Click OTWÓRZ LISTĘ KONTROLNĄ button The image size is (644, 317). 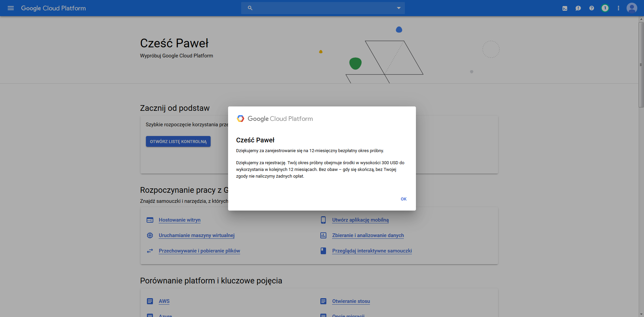point(178,141)
